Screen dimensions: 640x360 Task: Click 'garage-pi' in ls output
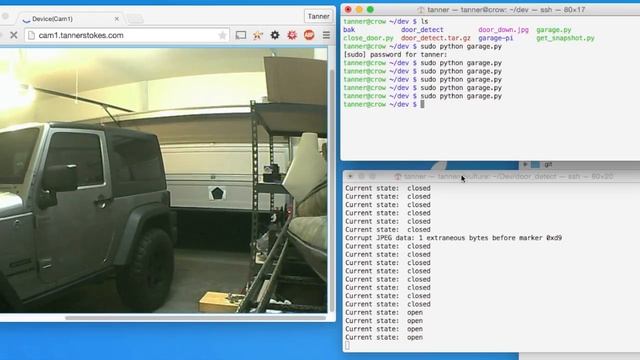(496, 38)
